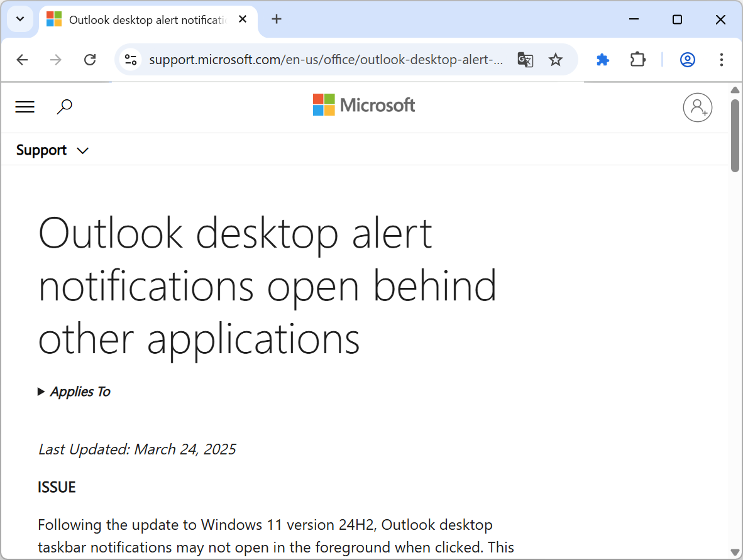
Task: Expand the Applies To section
Action: pyautogui.click(x=74, y=392)
